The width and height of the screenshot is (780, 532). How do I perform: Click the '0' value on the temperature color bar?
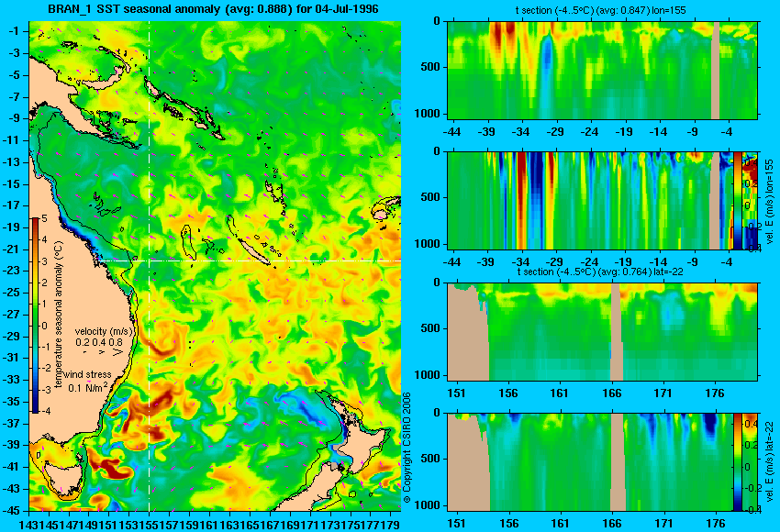point(44,326)
